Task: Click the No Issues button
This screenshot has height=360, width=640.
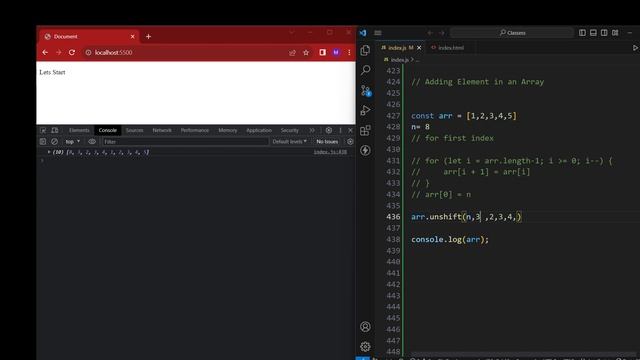Action: 327,142
